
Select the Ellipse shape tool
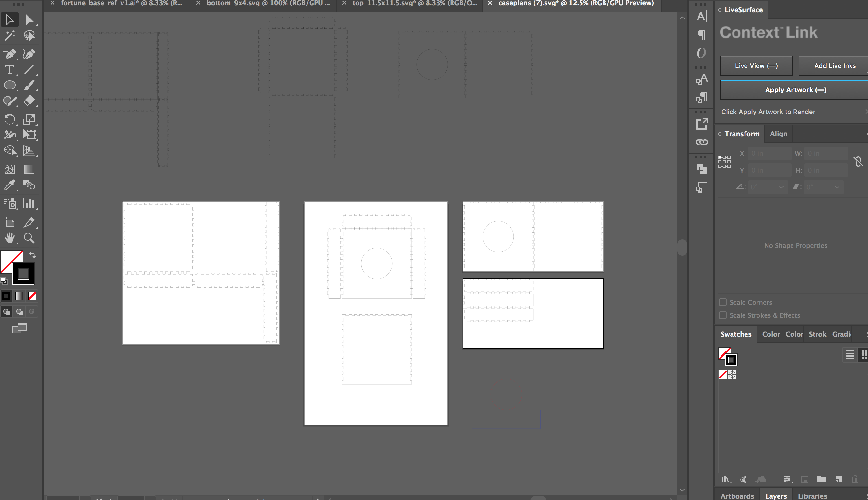[9, 85]
